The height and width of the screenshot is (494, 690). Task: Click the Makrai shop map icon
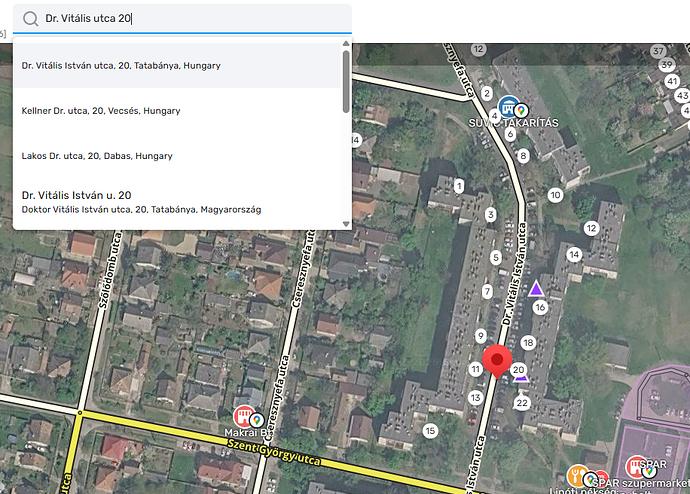point(243,416)
